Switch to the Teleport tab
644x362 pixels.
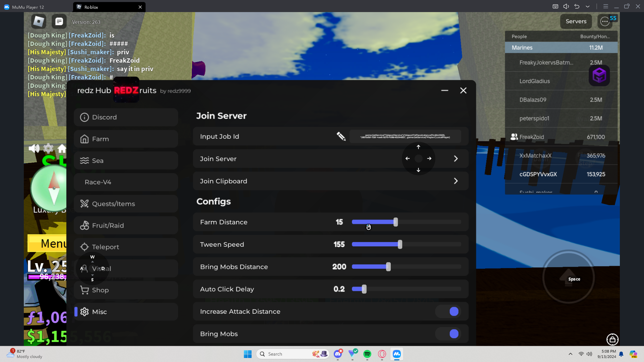(x=126, y=247)
